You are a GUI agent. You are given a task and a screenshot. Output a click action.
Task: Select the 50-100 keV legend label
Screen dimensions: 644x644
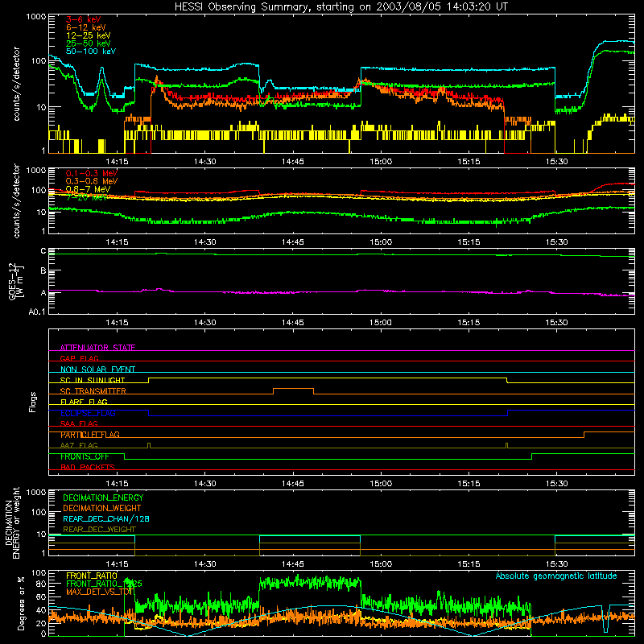click(91, 51)
